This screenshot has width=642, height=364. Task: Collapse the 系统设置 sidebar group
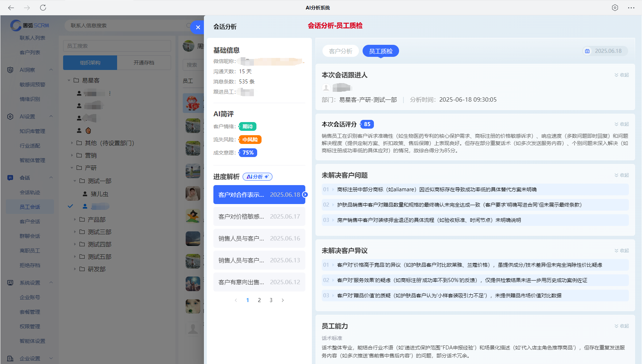tap(51, 283)
